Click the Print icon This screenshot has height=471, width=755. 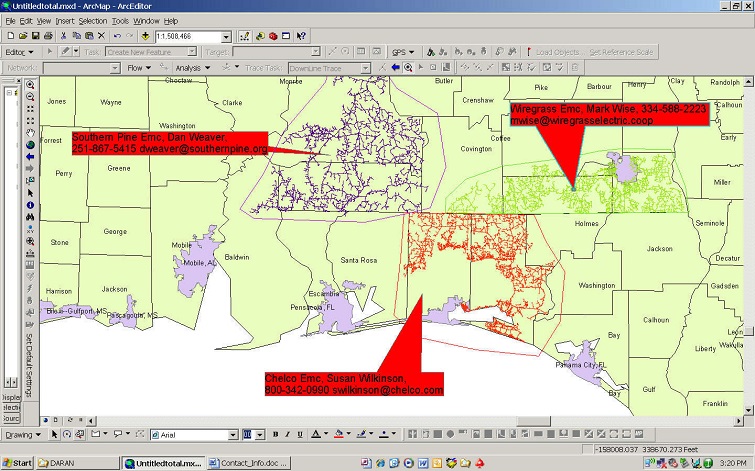coord(46,36)
